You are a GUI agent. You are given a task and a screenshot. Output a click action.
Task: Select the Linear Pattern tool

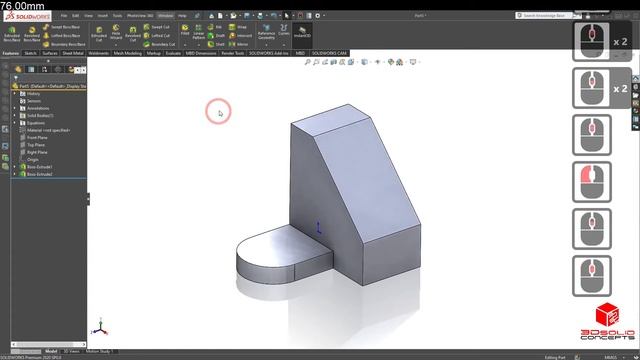pyautogui.click(x=198, y=32)
